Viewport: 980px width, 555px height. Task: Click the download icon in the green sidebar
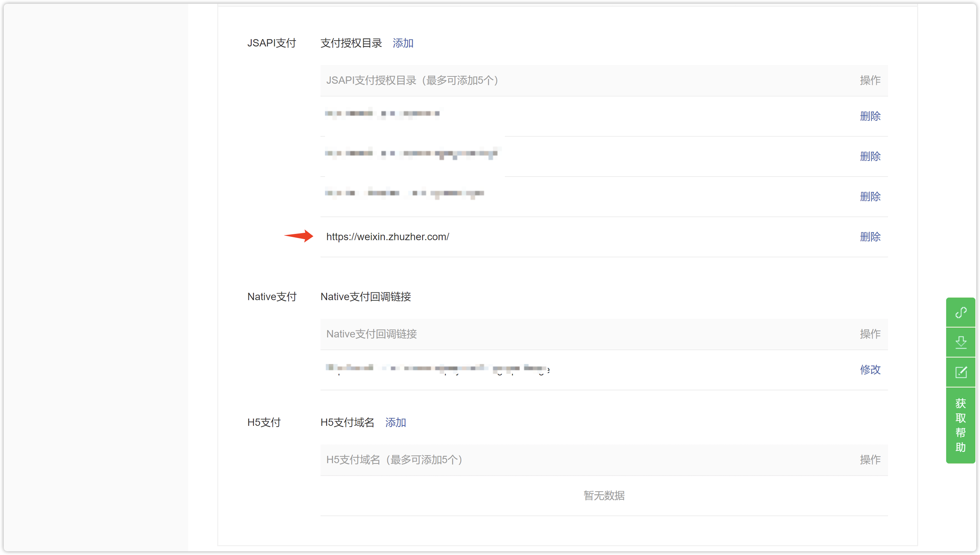point(962,342)
